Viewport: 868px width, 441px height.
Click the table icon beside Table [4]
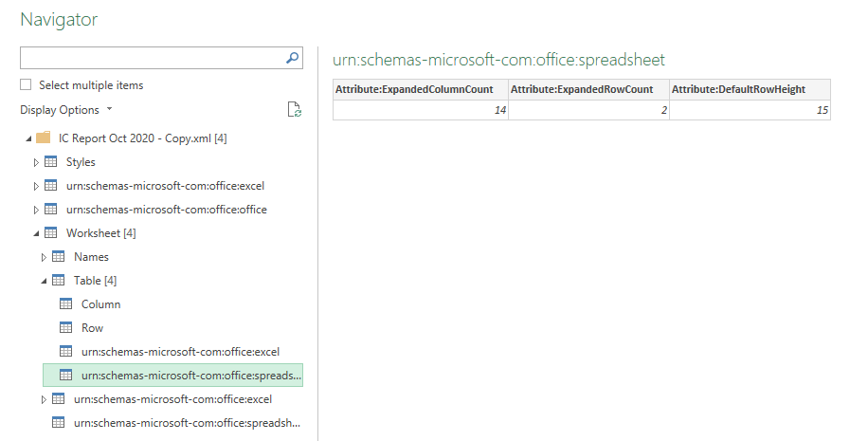click(x=58, y=281)
